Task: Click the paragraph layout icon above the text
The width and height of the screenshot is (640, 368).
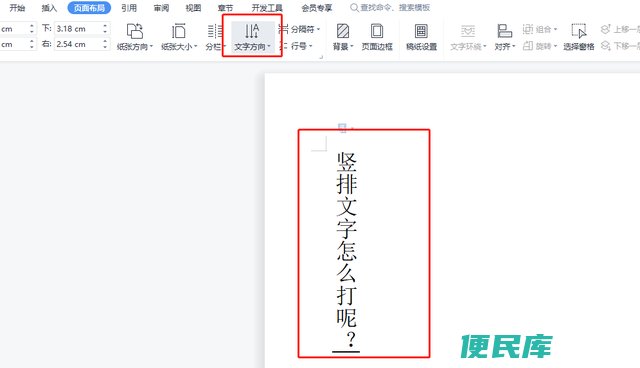Action: [342, 128]
